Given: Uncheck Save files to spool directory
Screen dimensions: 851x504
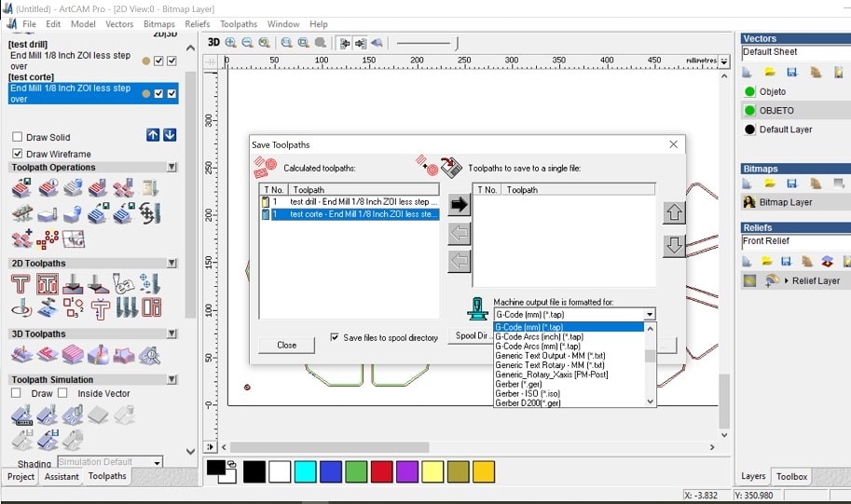Looking at the screenshot, I should 335,337.
